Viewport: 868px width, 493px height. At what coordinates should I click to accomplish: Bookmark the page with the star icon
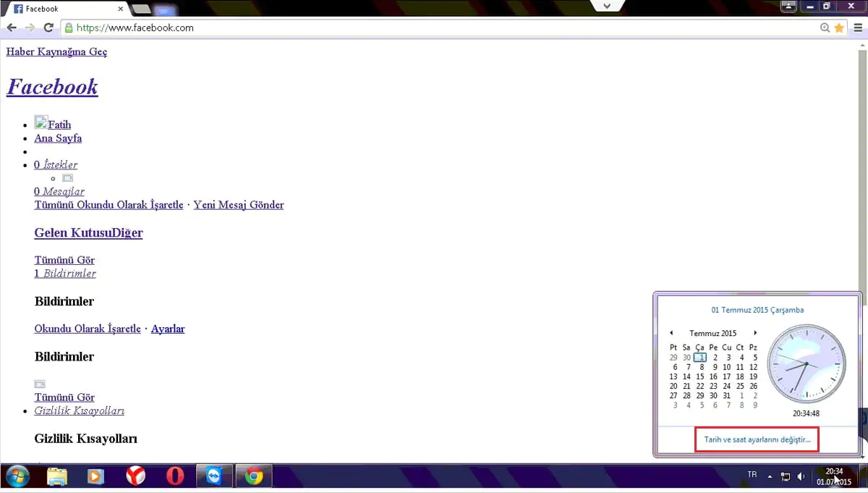pyautogui.click(x=838, y=28)
